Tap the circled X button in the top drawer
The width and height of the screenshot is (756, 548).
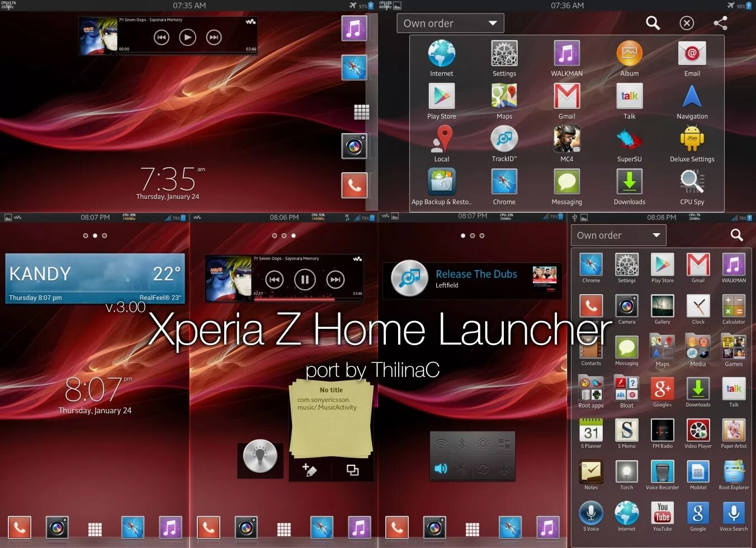click(687, 23)
